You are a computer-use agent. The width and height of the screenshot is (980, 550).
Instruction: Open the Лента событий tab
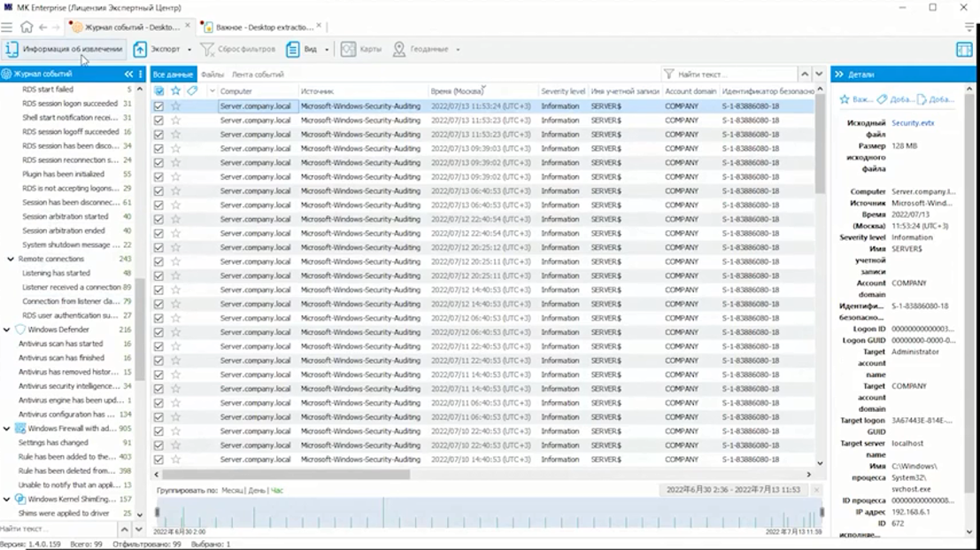click(x=258, y=75)
